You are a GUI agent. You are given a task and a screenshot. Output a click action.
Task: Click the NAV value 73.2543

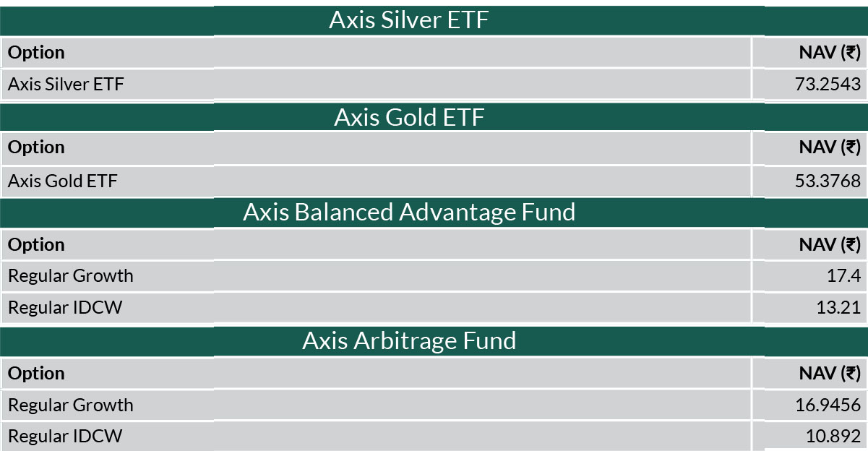828,85
